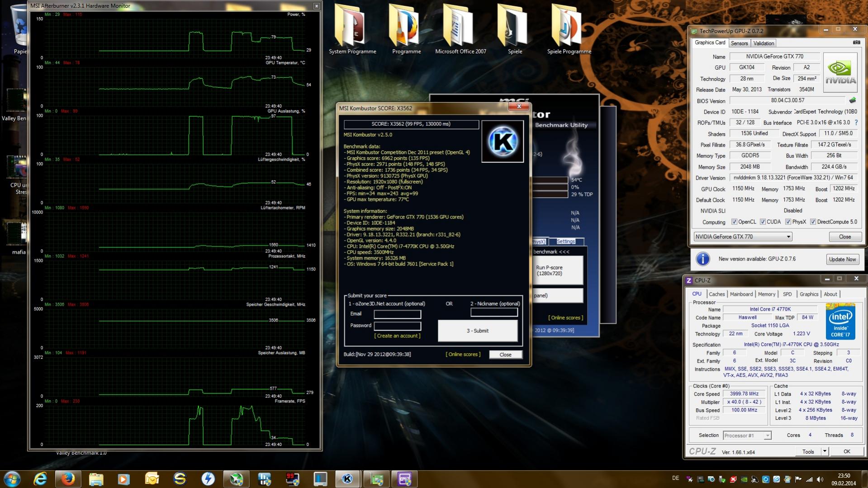Toggle the PhysX checkbox in GPU-Z
This screenshot has width=868, height=488.
(x=788, y=222)
